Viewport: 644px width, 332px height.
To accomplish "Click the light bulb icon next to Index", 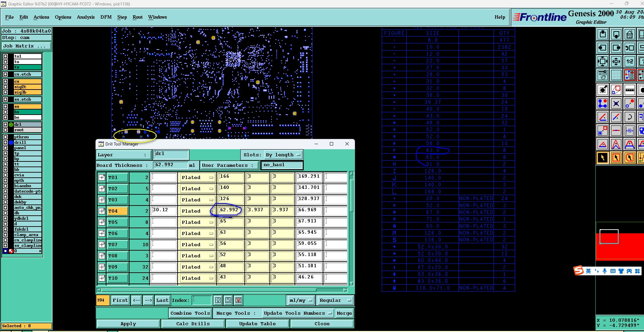I will [218, 300].
